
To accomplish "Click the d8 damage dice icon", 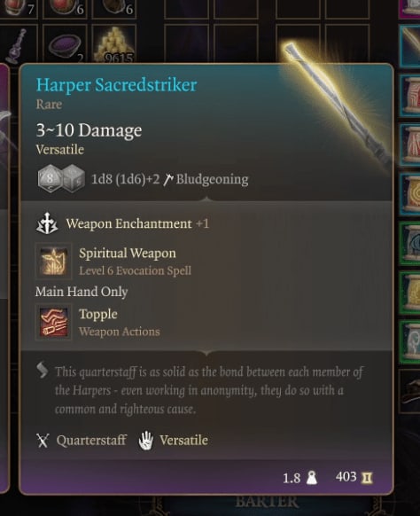I will pyautogui.click(x=50, y=179).
